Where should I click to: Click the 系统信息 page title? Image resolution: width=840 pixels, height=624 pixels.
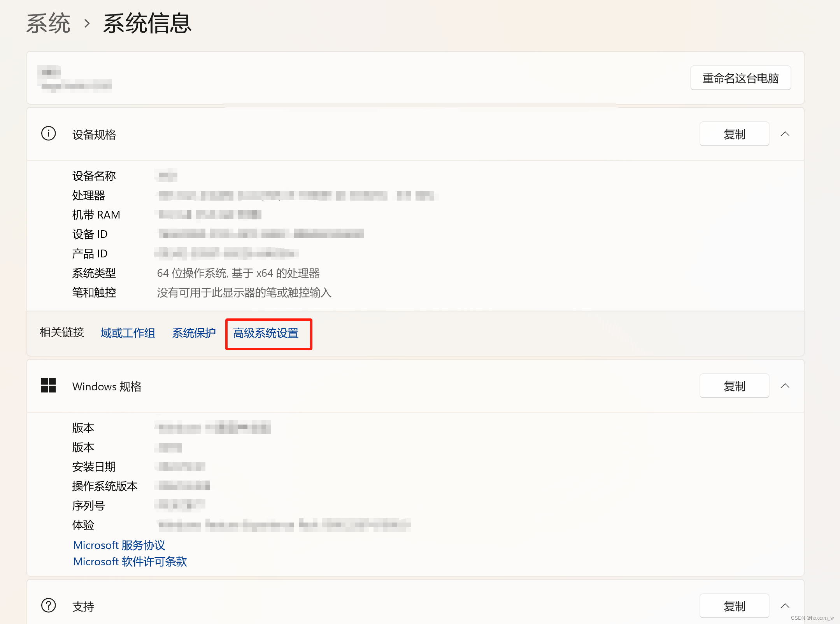pos(147,23)
